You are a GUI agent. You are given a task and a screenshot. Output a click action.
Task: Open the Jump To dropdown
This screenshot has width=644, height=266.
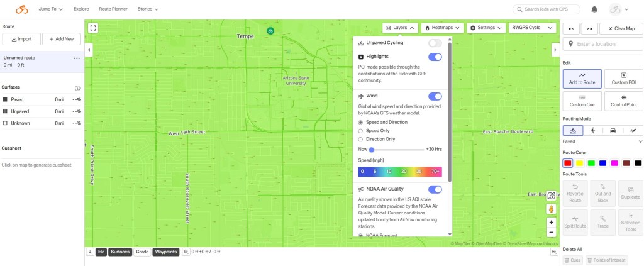click(x=50, y=9)
